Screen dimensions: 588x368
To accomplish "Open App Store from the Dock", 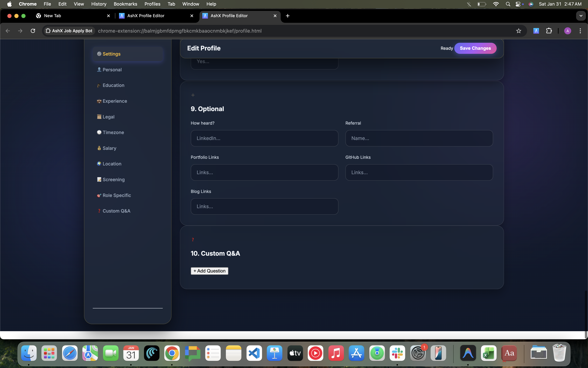I will click(356, 353).
